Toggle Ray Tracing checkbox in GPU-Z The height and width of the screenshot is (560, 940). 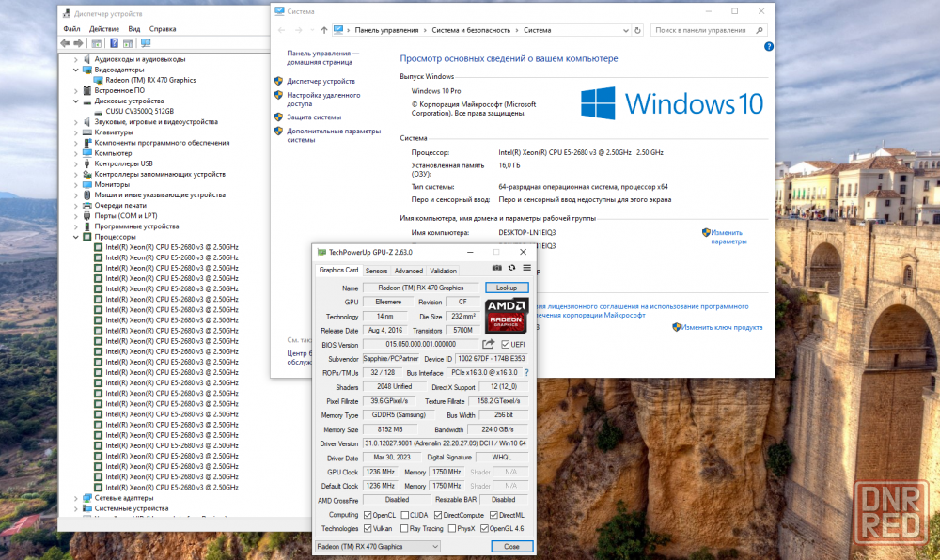[404, 528]
